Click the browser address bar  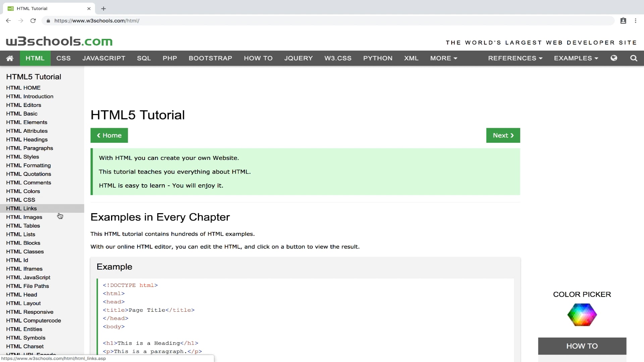click(x=302, y=21)
